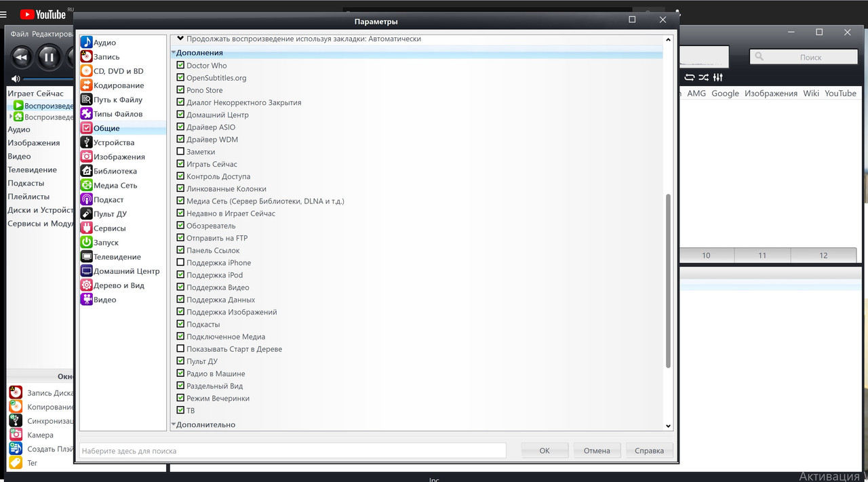
Task: Open equalizer icon in player toolbar
Action: coord(717,77)
